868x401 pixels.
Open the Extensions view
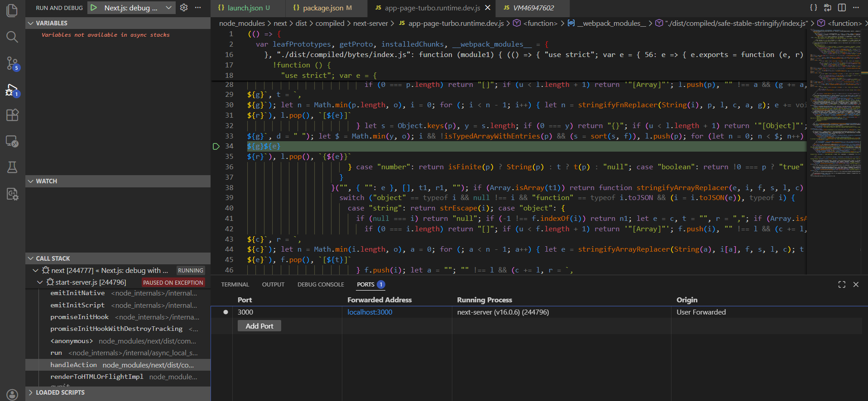coord(12,115)
